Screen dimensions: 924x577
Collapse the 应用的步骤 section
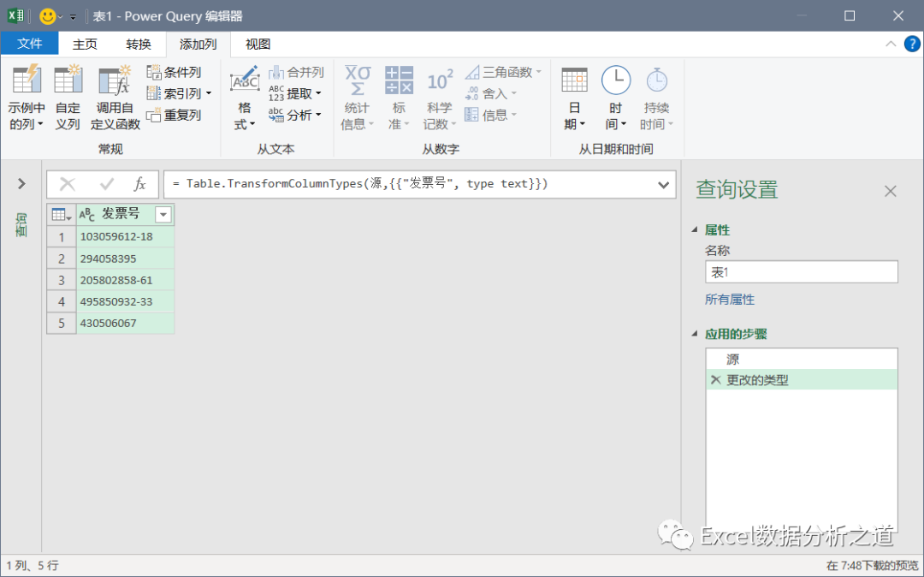coord(695,334)
